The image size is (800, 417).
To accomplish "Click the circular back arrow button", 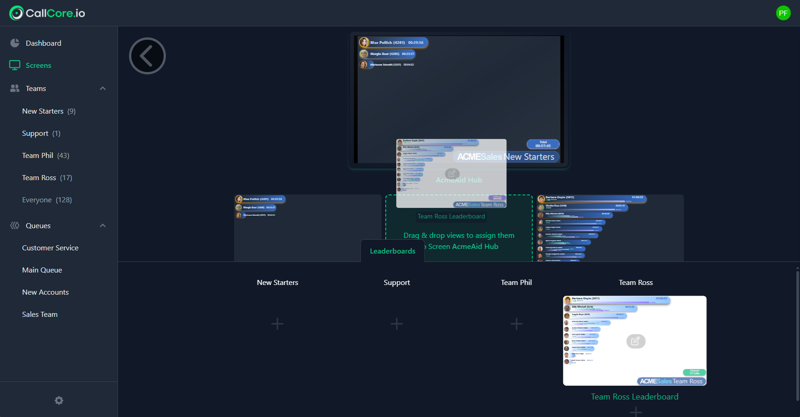I will [x=147, y=56].
